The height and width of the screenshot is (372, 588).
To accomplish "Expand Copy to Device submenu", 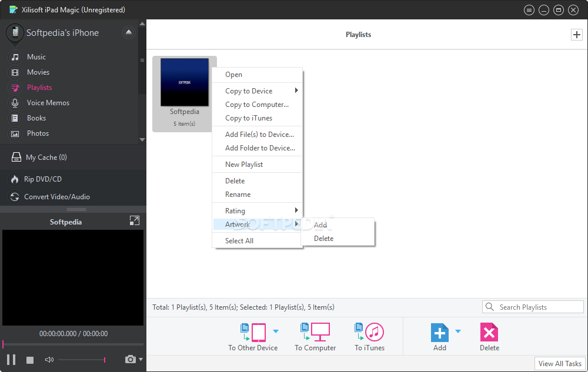I will [258, 91].
